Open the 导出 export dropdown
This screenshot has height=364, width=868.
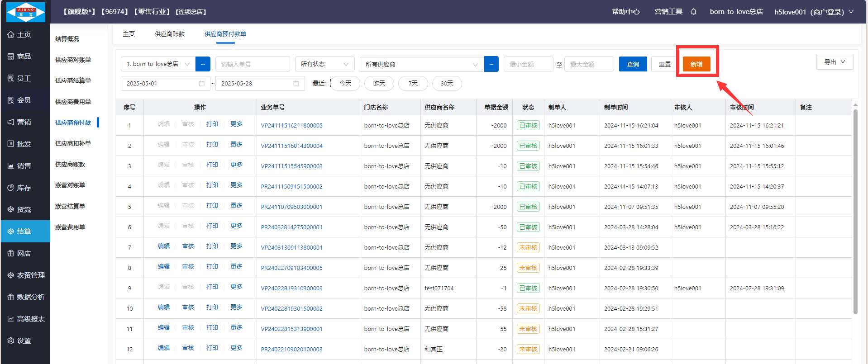coord(835,62)
